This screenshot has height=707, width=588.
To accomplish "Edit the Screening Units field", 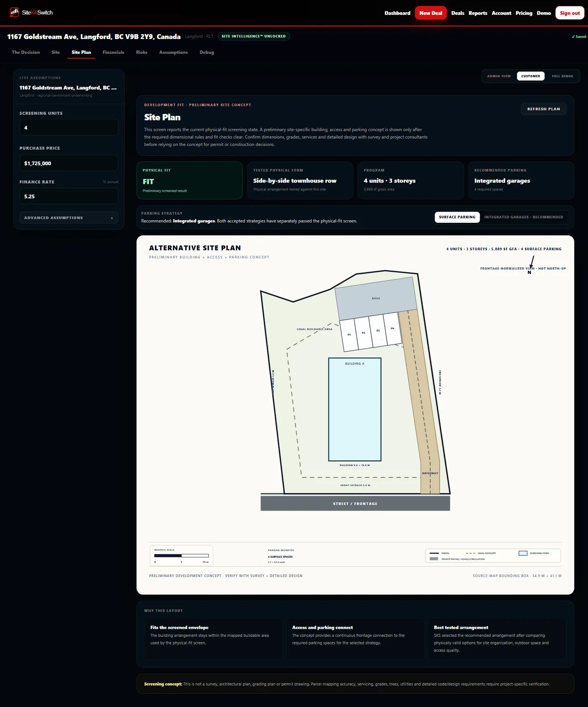I will [69, 128].
